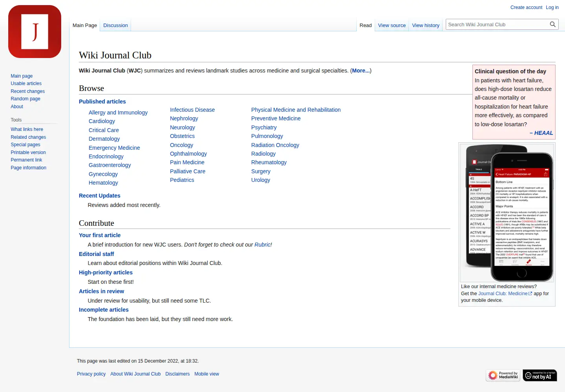Open the Pediatrics category
The height and width of the screenshot is (392, 565).
pyautogui.click(x=182, y=180)
